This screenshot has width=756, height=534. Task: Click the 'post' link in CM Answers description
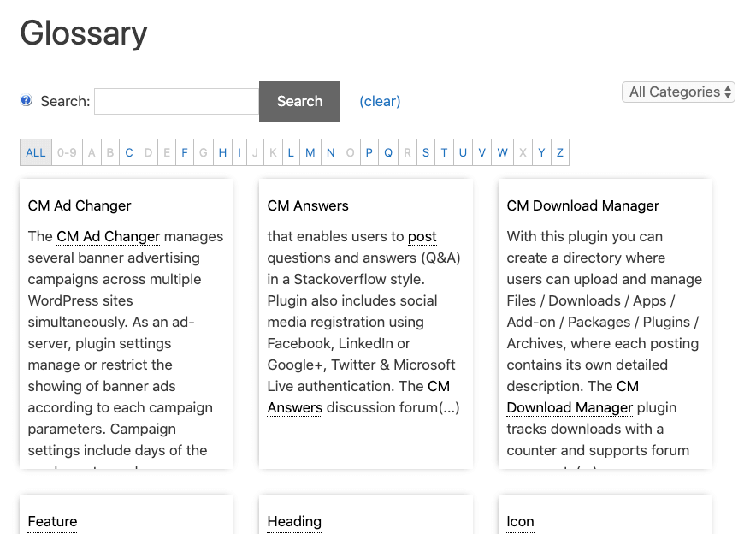pyautogui.click(x=422, y=236)
